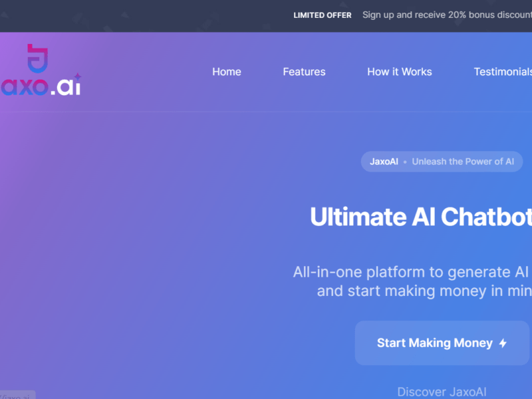Click the Ultimate AI Chatbot heading
The image size is (532, 399).
pos(421,217)
